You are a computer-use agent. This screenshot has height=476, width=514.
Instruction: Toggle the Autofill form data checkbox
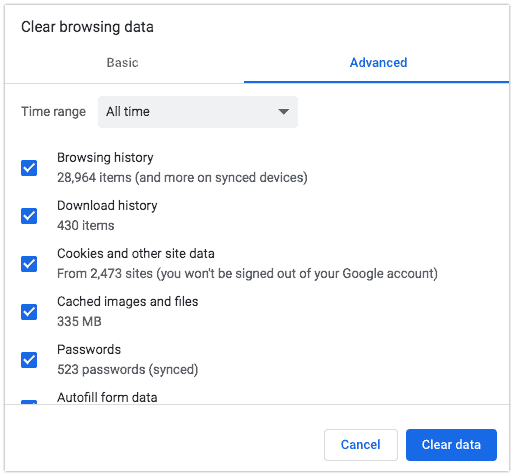29,402
